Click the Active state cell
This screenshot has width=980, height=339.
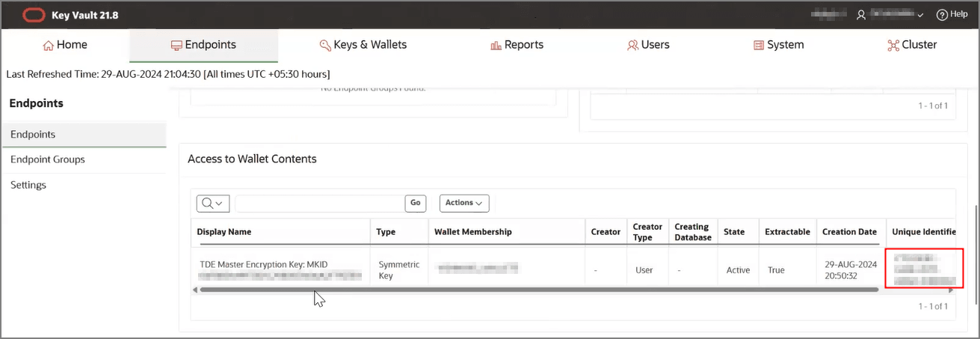tap(738, 270)
